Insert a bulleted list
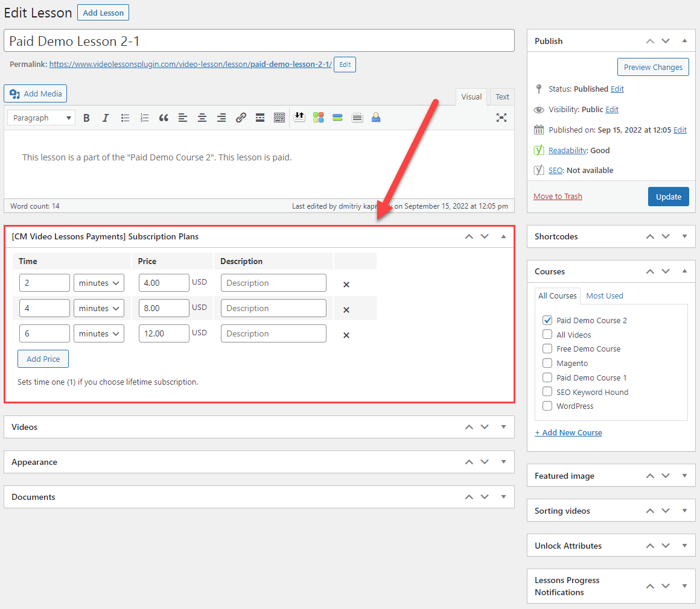The width and height of the screenshot is (700, 609). [x=125, y=118]
